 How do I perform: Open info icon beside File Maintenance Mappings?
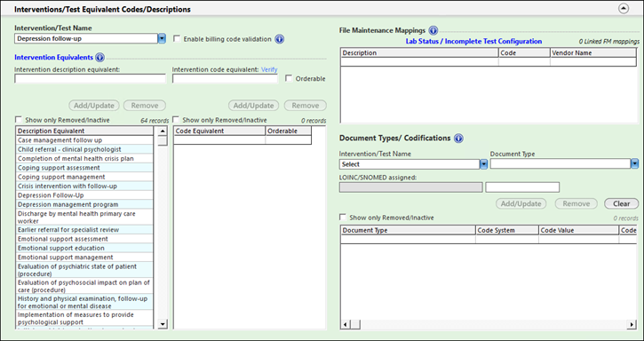[x=433, y=30]
